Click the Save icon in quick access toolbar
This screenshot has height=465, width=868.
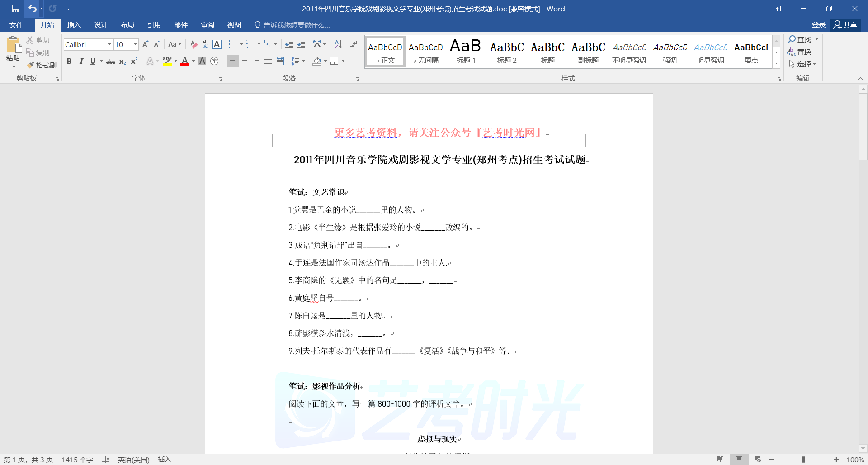16,9
